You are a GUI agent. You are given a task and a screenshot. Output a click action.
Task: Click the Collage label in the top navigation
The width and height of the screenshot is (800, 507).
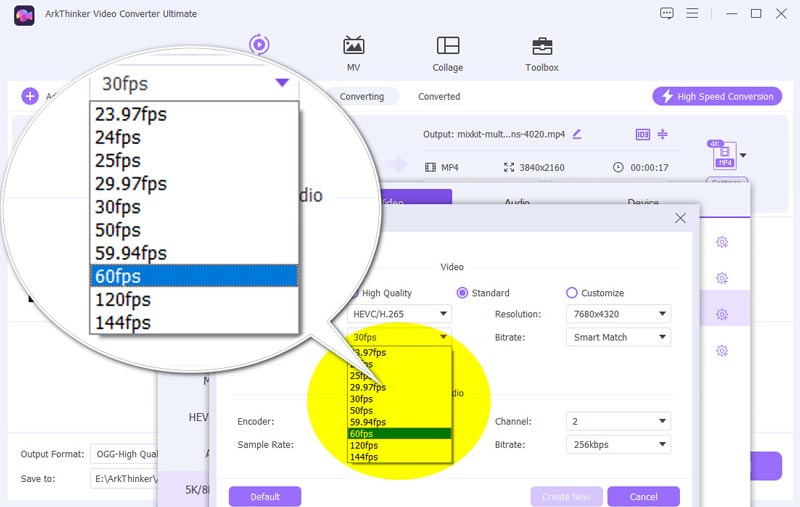[x=448, y=67]
